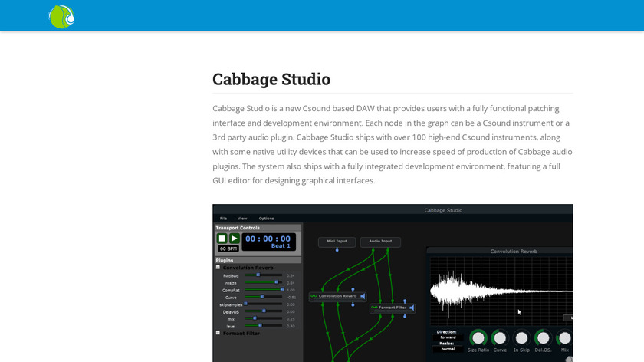644x362 pixels.
Task: Click the In Skip knob
Action: click(x=521, y=338)
